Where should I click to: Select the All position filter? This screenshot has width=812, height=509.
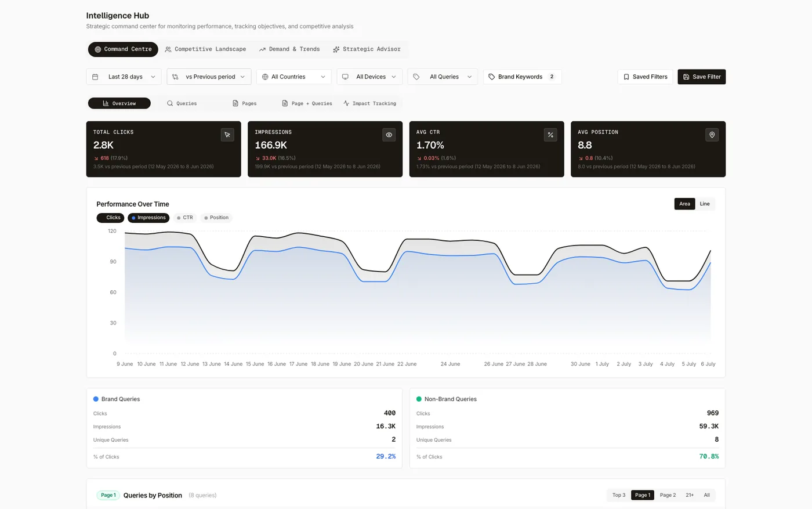point(706,495)
